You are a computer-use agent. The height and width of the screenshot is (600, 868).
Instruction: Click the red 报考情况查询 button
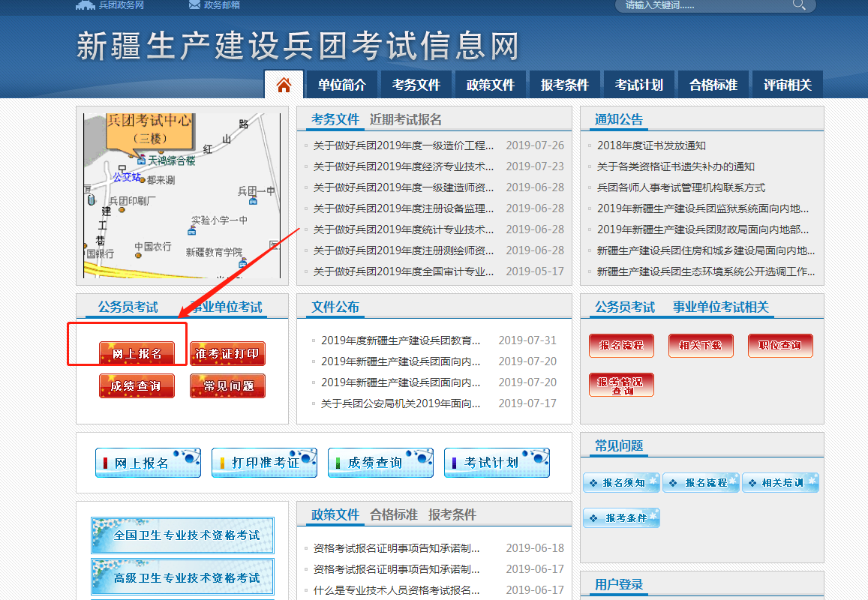[622, 385]
